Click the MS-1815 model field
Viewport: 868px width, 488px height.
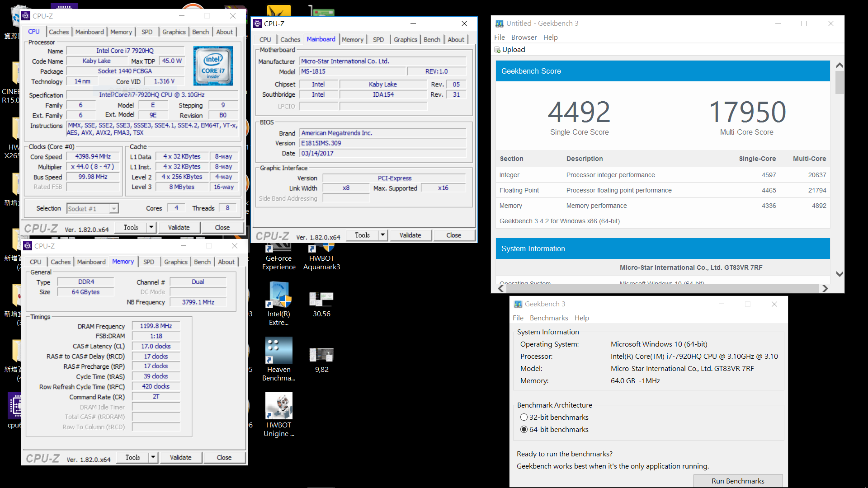point(353,71)
